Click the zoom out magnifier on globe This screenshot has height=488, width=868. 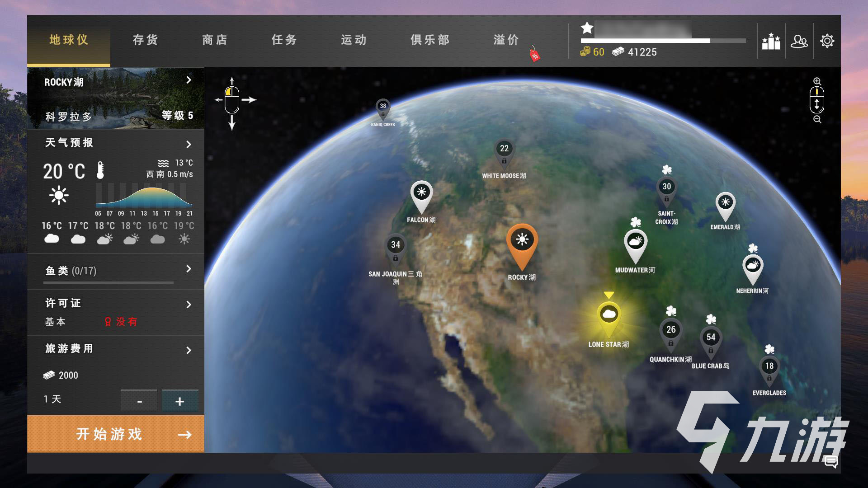click(817, 119)
